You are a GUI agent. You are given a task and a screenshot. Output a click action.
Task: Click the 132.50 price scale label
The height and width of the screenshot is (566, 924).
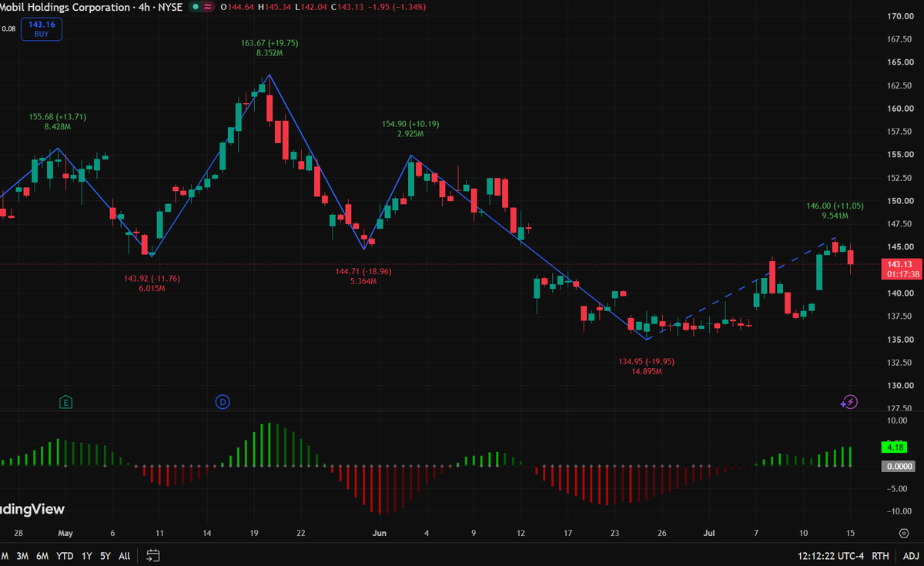(x=899, y=363)
